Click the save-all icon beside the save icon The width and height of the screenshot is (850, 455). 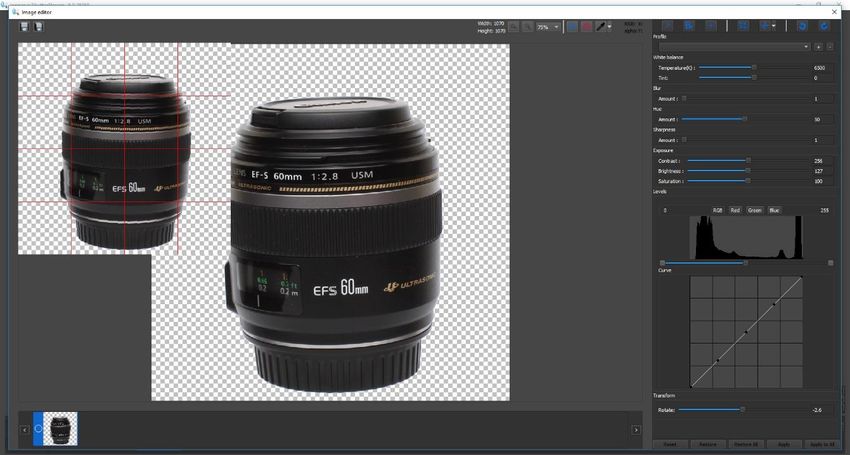pos(38,27)
